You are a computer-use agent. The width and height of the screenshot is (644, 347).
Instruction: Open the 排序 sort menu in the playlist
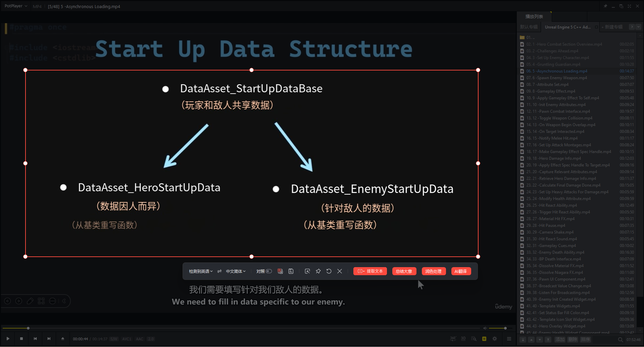[586, 340]
